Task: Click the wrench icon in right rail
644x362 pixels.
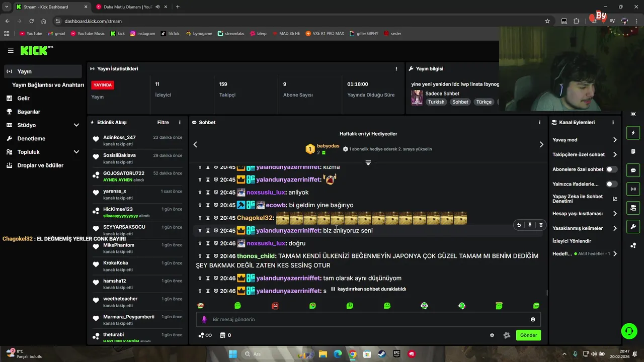Action: coord(633,226)
